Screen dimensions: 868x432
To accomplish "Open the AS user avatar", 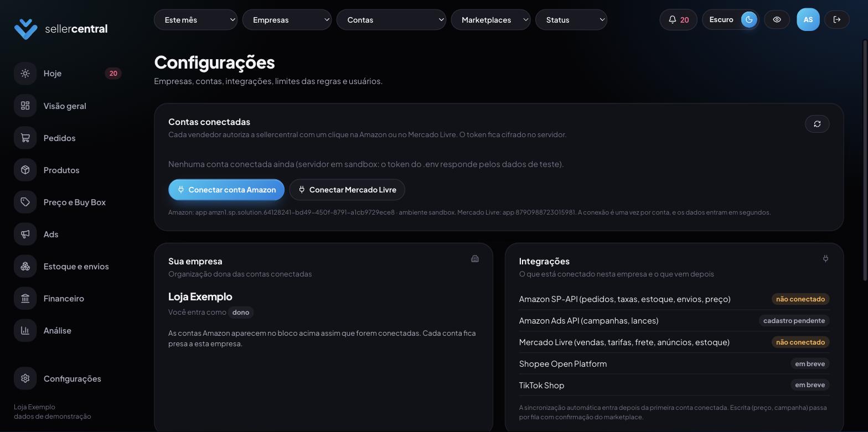I will (808, 20).
